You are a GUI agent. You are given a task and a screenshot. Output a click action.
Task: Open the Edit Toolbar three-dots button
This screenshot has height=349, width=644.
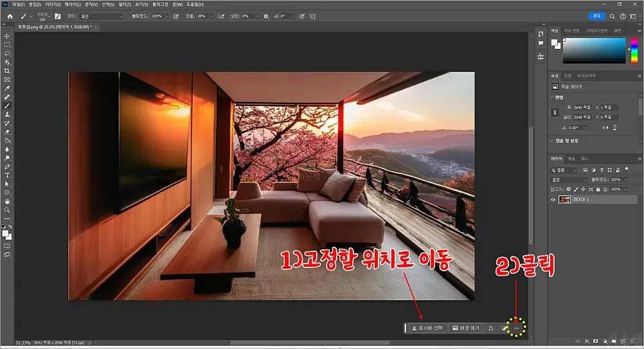[x=7, y=219]
